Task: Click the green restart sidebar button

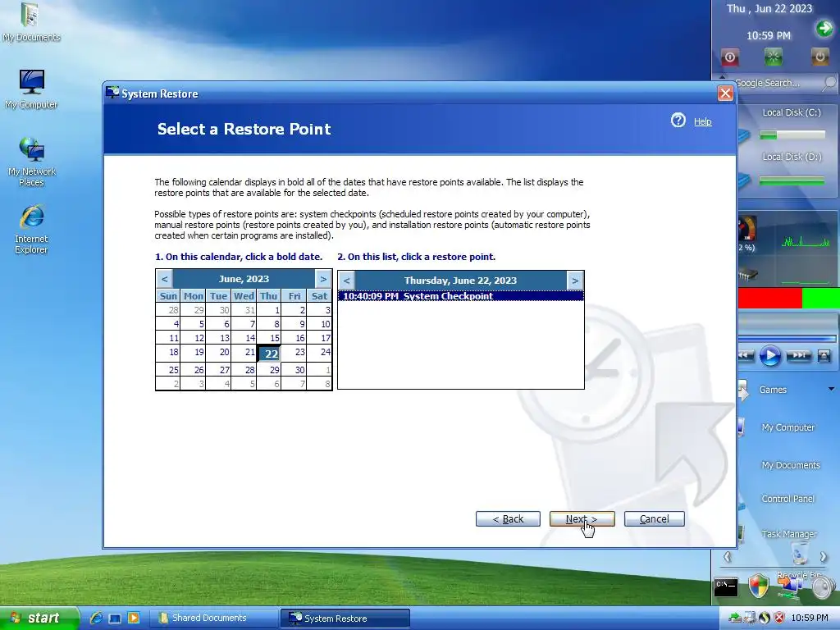Action: pos(773,57)
